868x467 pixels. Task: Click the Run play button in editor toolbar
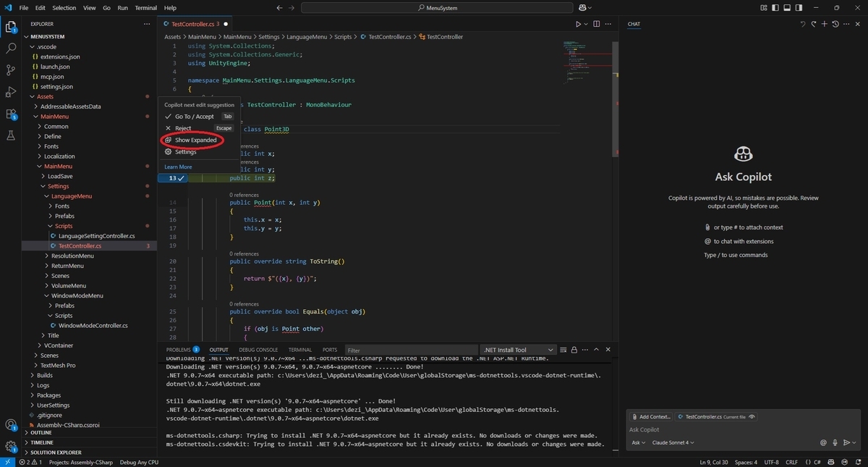pyautogui.click(x=578, y=24)
